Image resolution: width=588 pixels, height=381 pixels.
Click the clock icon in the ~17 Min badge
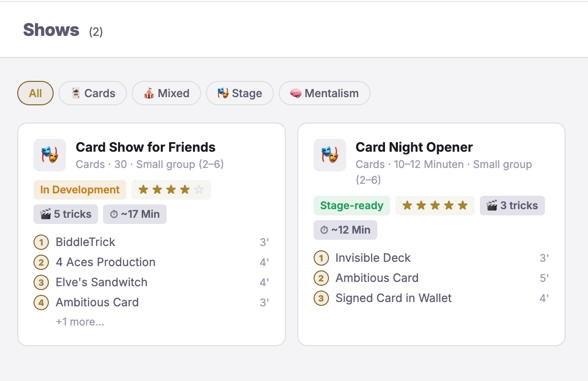pyautogui.click(x=114, y=214)
